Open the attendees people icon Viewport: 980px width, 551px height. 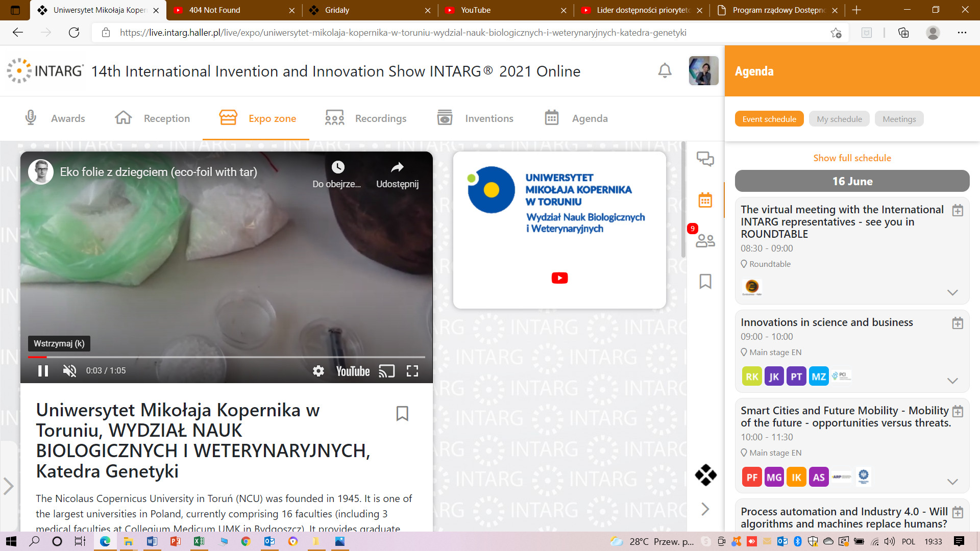click(705, 240)
